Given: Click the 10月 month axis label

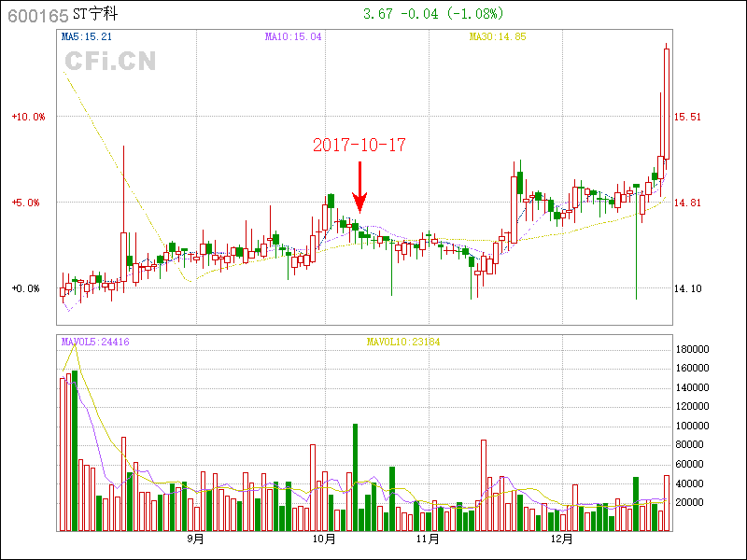Looking at the screenshot, I should pyautogui.click(x=323, y=539).
